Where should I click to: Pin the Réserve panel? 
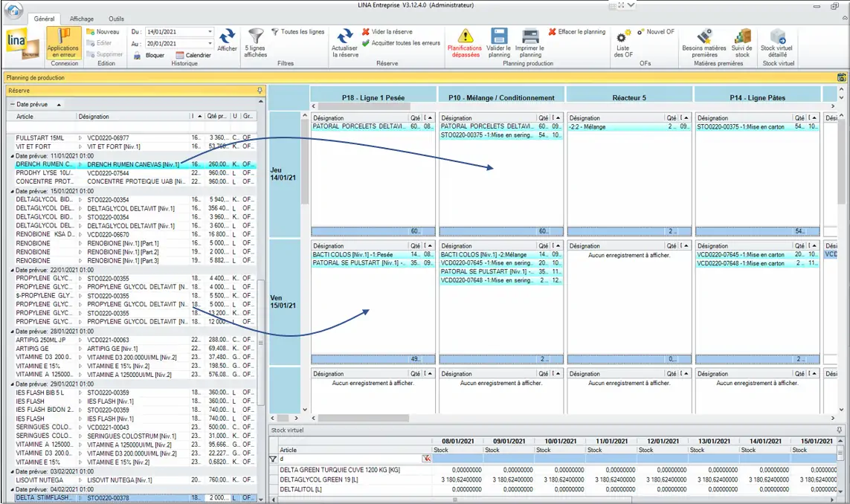(260, 91)
